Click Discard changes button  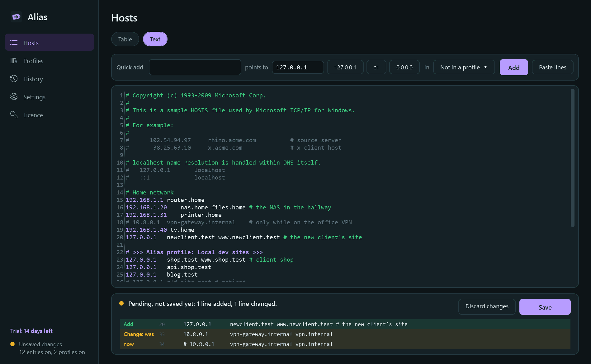point(487,306)
